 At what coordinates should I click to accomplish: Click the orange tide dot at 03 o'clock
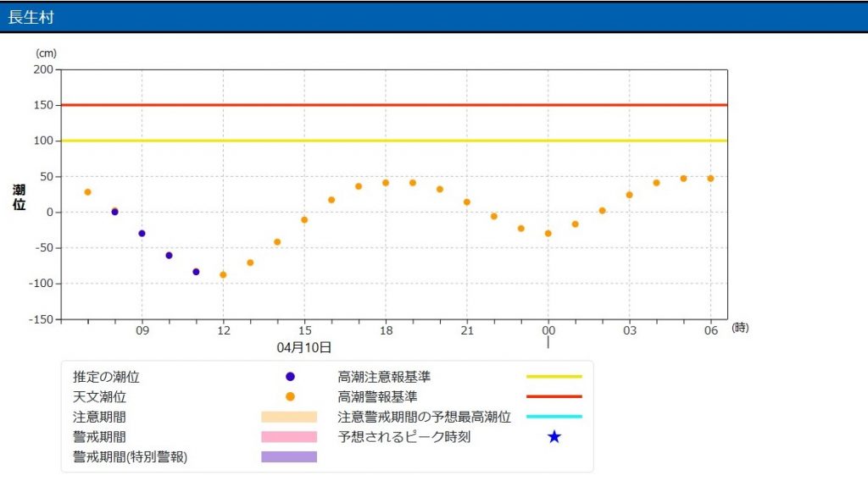[630, 195]
